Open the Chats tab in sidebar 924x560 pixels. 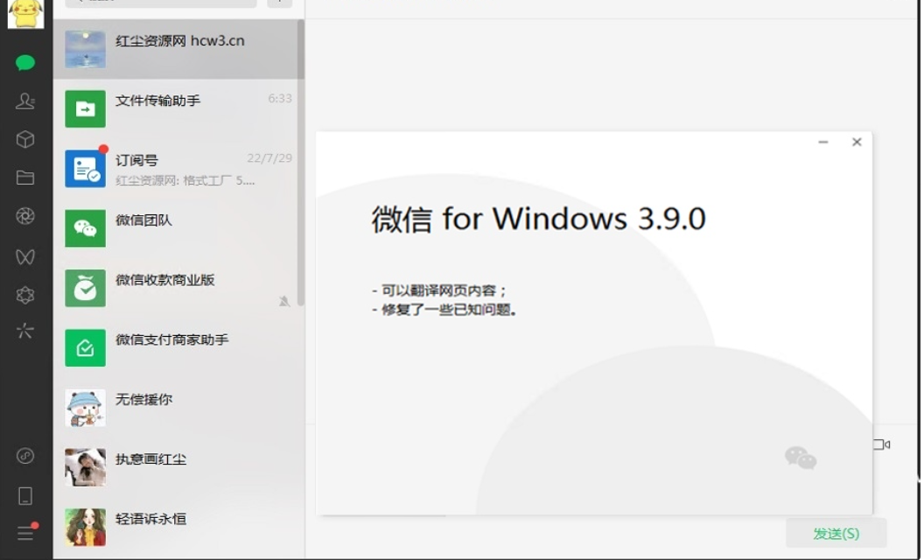pyautogui.click(x=25, y=63)
